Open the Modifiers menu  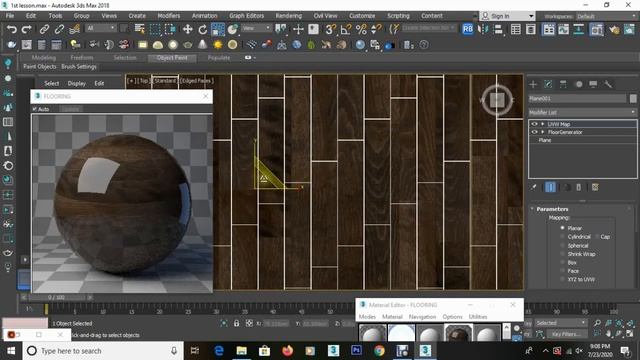(169, 16)
